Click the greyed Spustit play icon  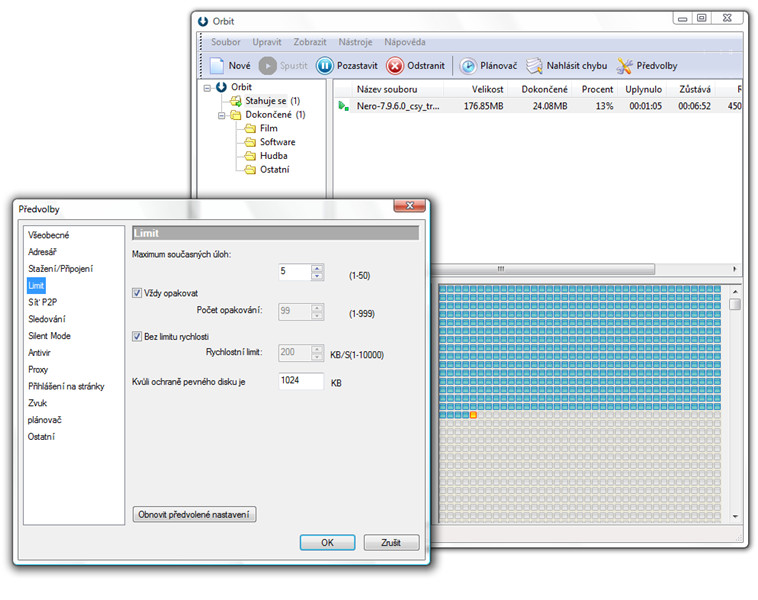point(267,65)
